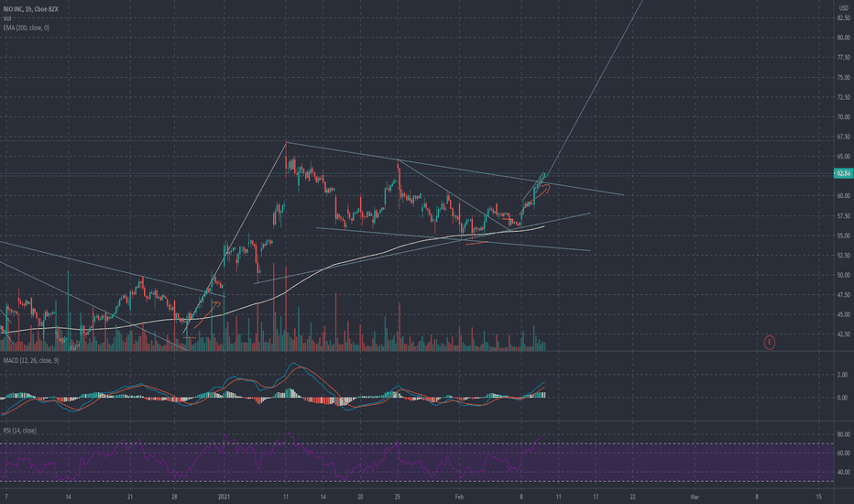Click the 75.00 price axis label
The height and width of the screenshot is (504, 854).
tap(844, 77)
